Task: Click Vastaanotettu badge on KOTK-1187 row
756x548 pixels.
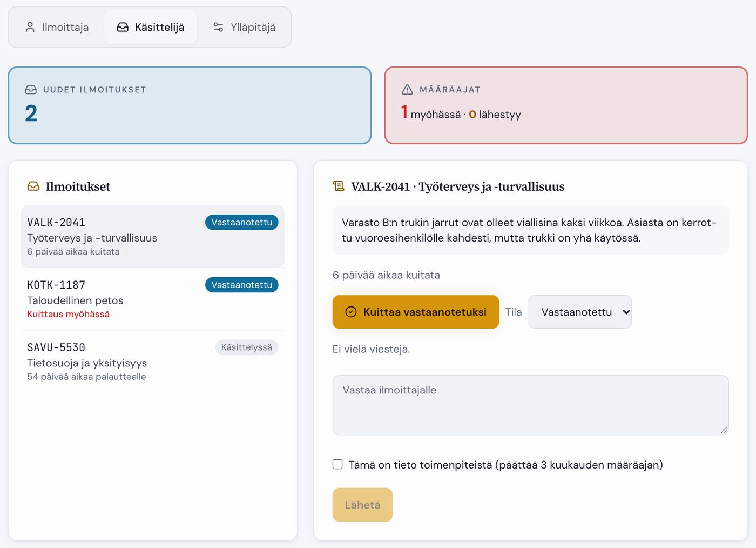Action: 242,285
